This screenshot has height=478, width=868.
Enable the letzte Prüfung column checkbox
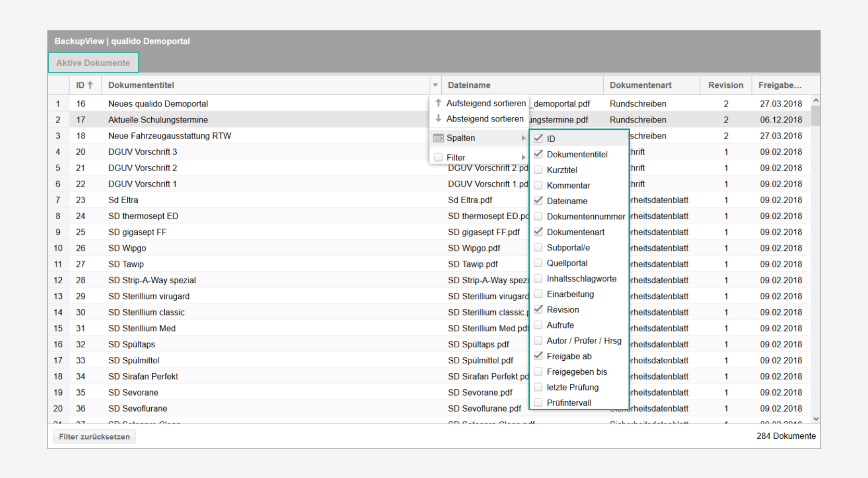(538, 387)
